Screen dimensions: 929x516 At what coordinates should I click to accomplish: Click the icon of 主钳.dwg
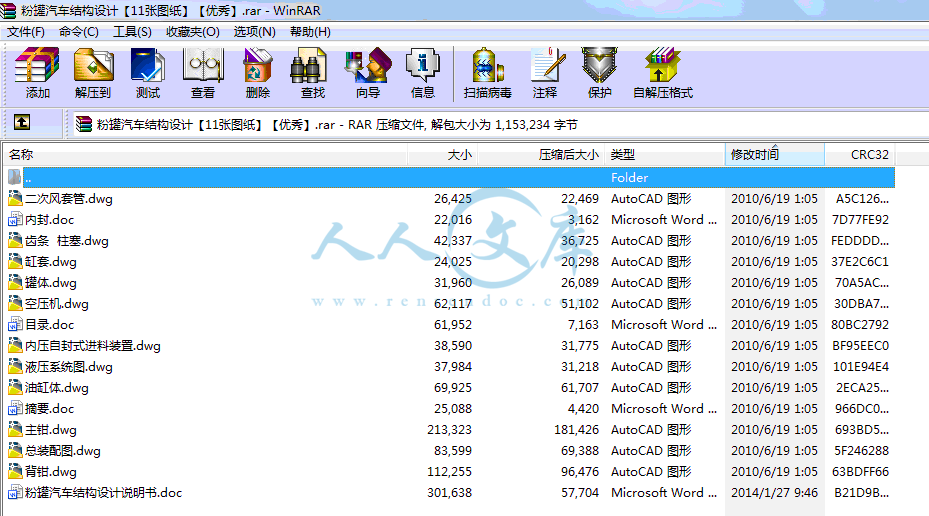(15, 430)
